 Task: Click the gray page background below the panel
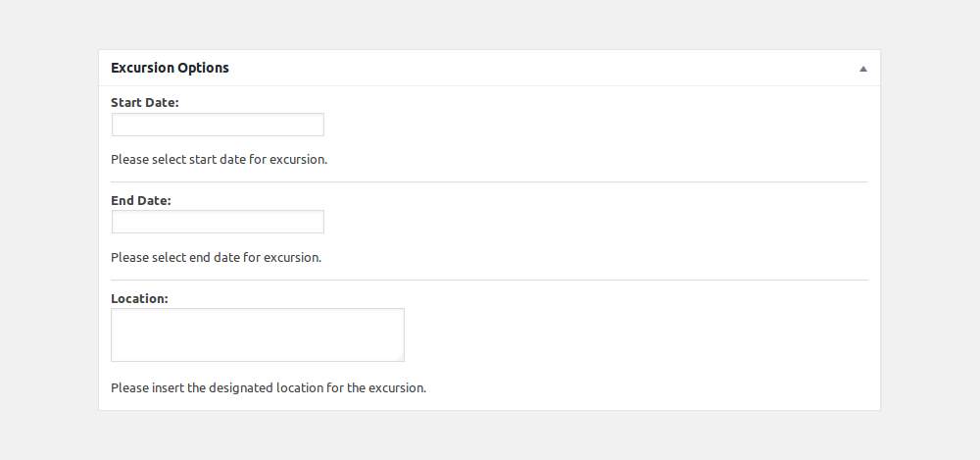click(x=489, y=435)
